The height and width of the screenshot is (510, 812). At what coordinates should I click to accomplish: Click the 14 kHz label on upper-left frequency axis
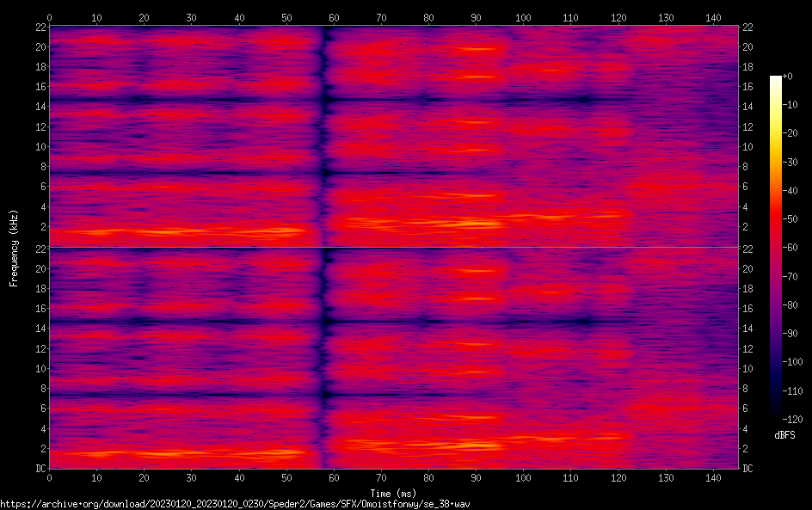[x=38, y=107]
